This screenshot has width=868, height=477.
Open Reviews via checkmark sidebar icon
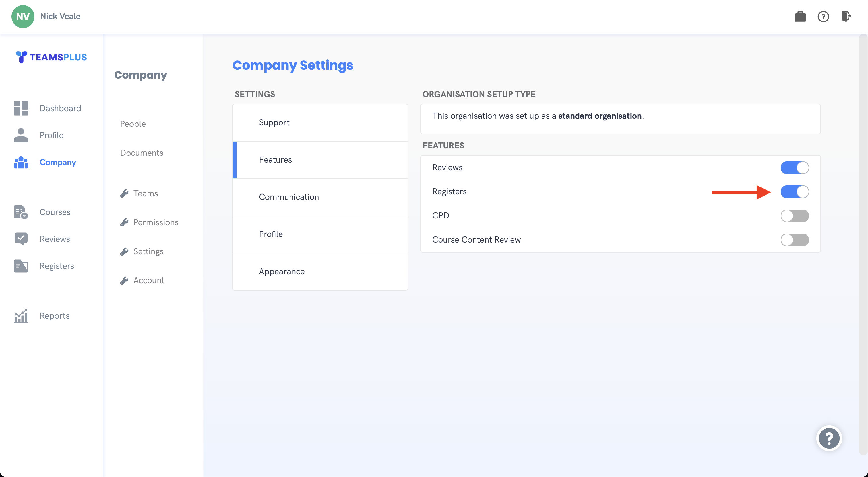(21, 239)
